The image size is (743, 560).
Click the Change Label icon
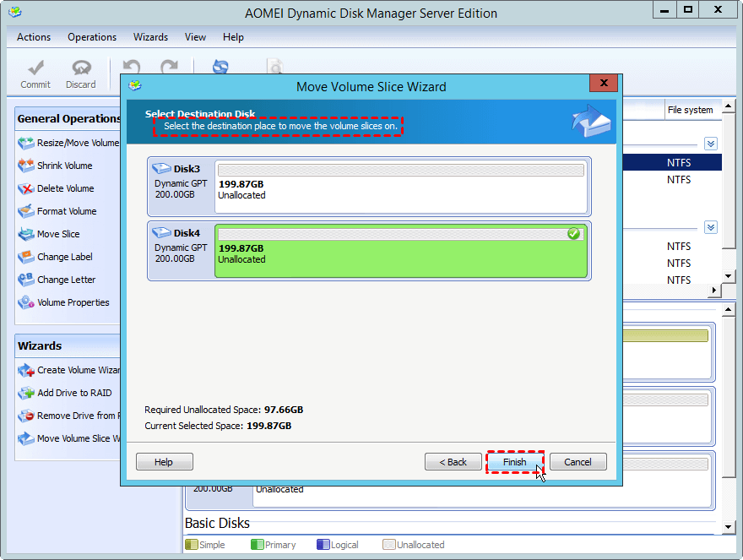click(26, 257)
